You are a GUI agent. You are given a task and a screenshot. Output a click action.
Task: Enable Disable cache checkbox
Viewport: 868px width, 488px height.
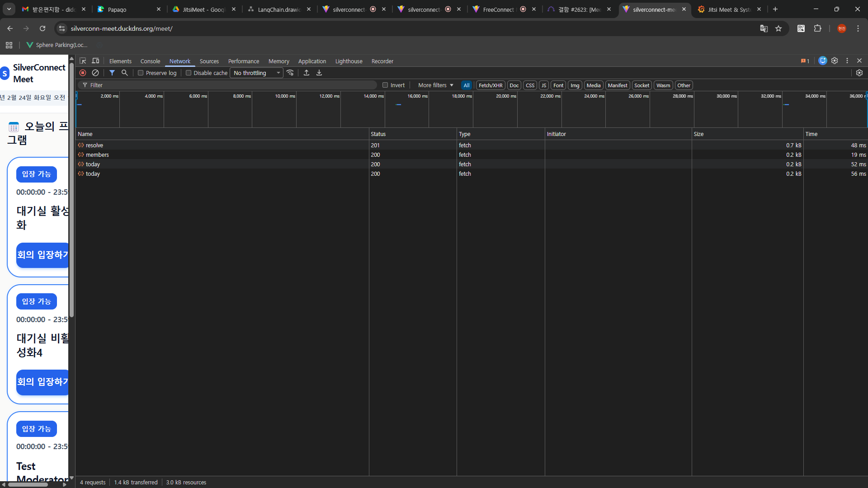pyautogui.click(x=189, y=73)
